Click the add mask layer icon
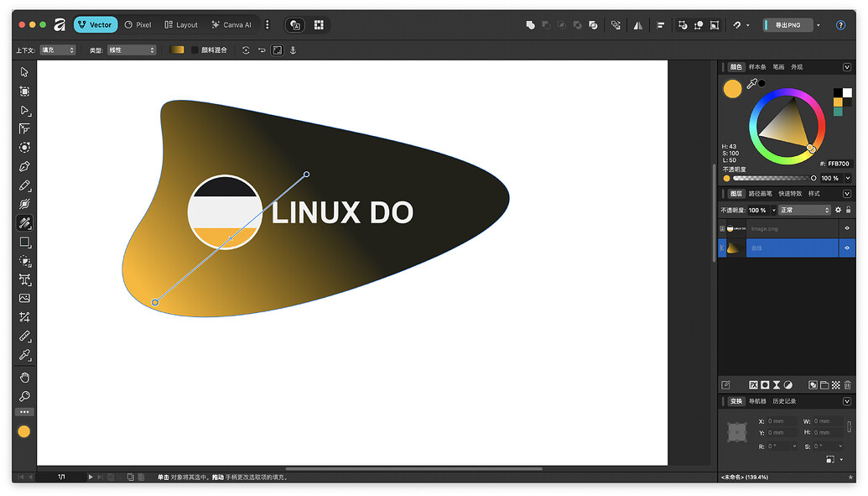The image size is (868, 496). 765,384
